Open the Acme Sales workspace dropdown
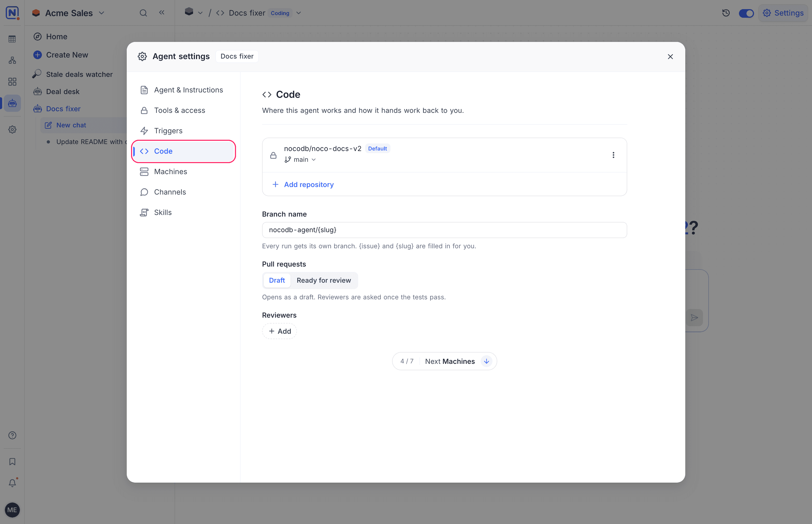Viewport: 812px width, 524px height. (68, 13)
